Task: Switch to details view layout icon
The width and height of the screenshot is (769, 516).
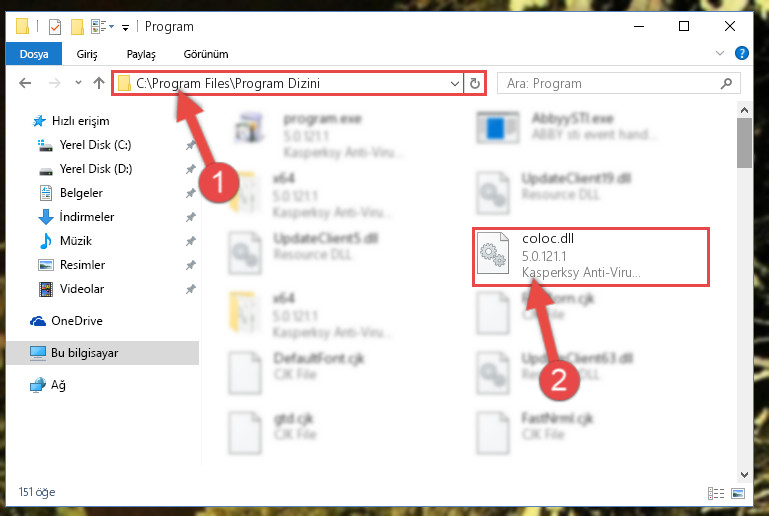Action: pyautogui.click(x=716, y=493)
